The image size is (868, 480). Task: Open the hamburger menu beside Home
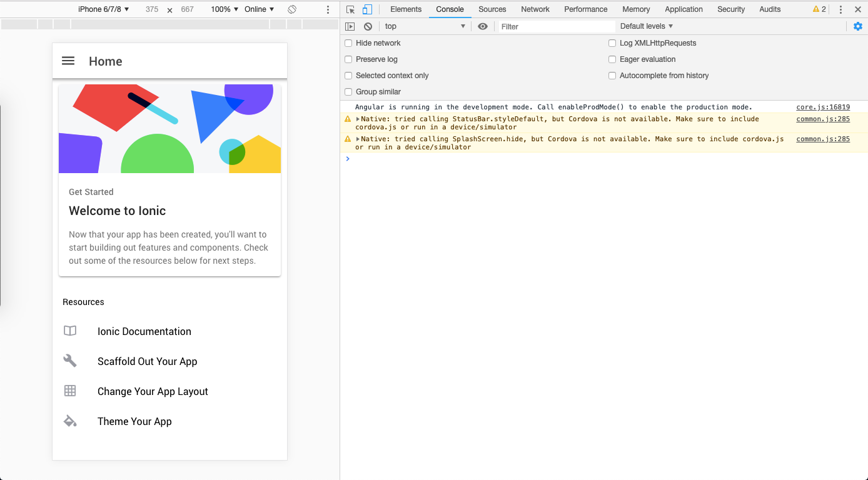(x=68, y=61)
